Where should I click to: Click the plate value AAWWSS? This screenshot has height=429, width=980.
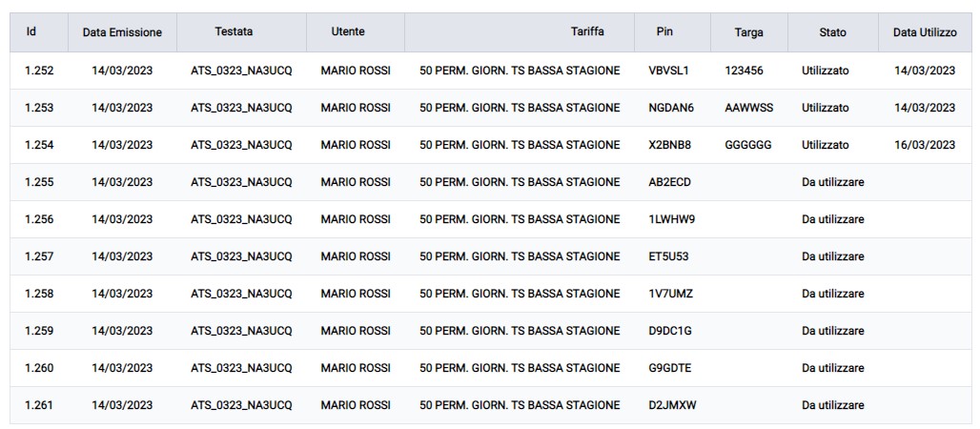pyautogui.click(x=749, y=108)
